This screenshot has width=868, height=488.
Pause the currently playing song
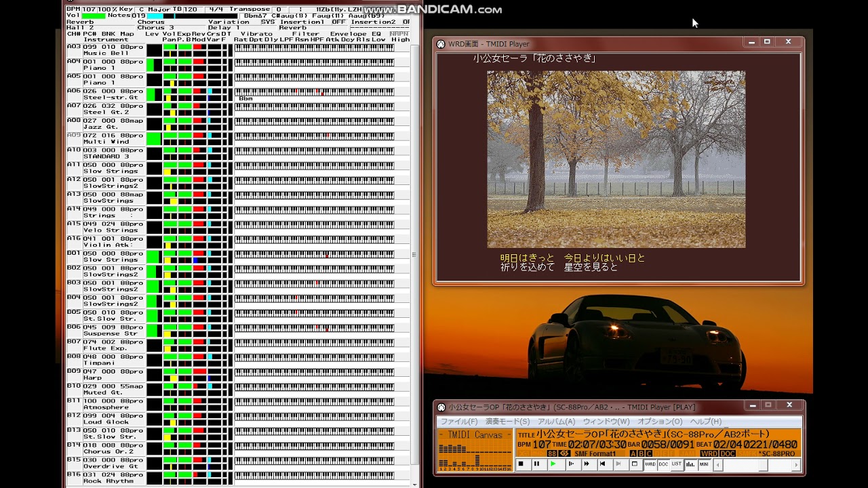pos(536,464)
